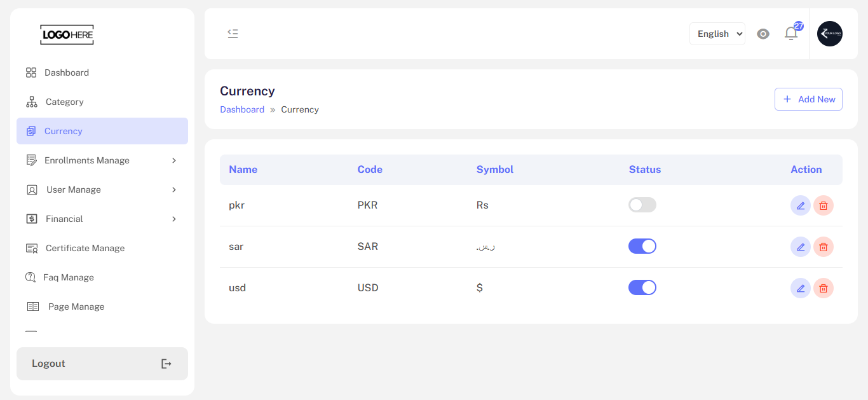The width and height of the screenshot is (868, 400).
Task: Open the English language dropdown
Action: tap(717, 34)
